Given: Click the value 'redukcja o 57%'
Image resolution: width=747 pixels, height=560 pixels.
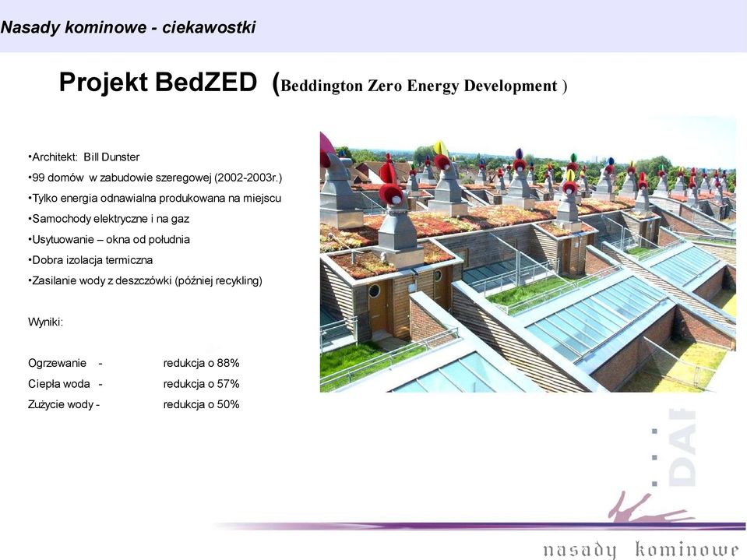Looking at the screenshot, I should (201, 384).
